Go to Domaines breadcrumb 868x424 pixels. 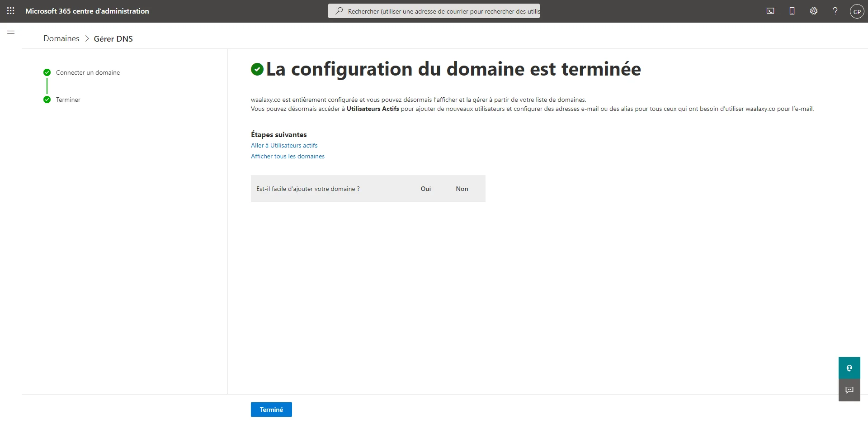click(61, 38)
